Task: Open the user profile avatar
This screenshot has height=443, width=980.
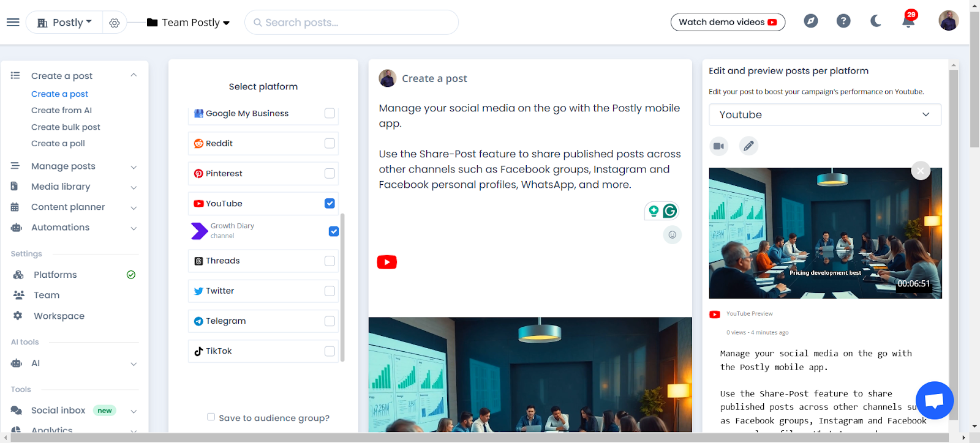Action: (x=948, y=20)
